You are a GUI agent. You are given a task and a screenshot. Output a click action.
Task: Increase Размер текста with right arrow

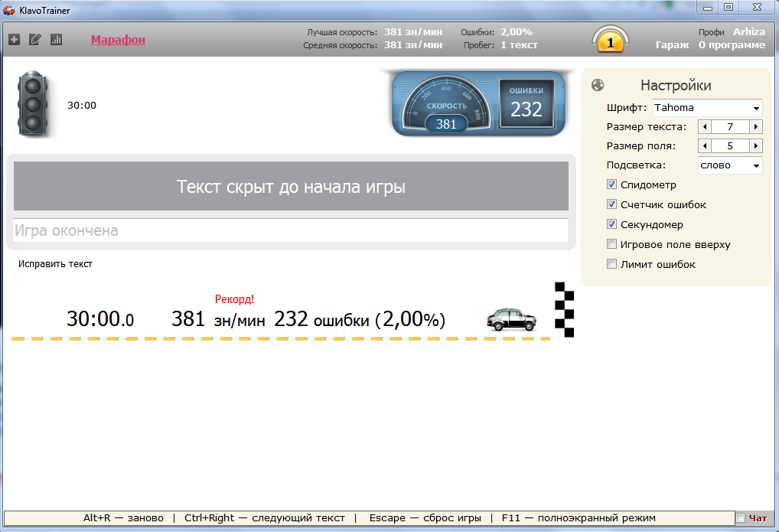point(755,127)
